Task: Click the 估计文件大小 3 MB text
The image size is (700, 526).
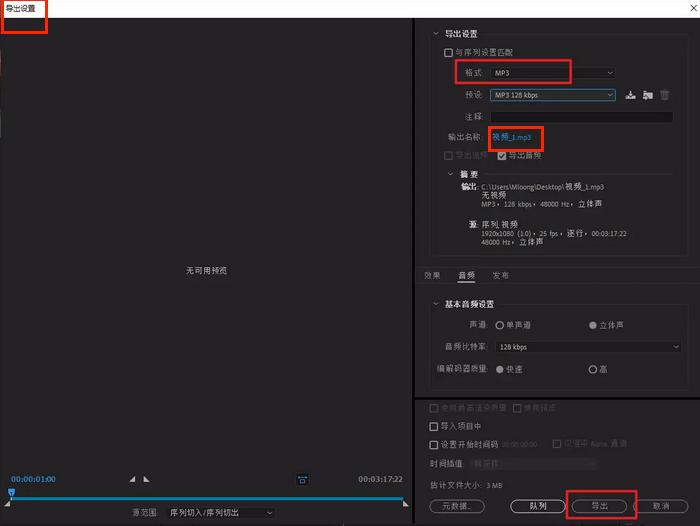Action: point(466,485)
